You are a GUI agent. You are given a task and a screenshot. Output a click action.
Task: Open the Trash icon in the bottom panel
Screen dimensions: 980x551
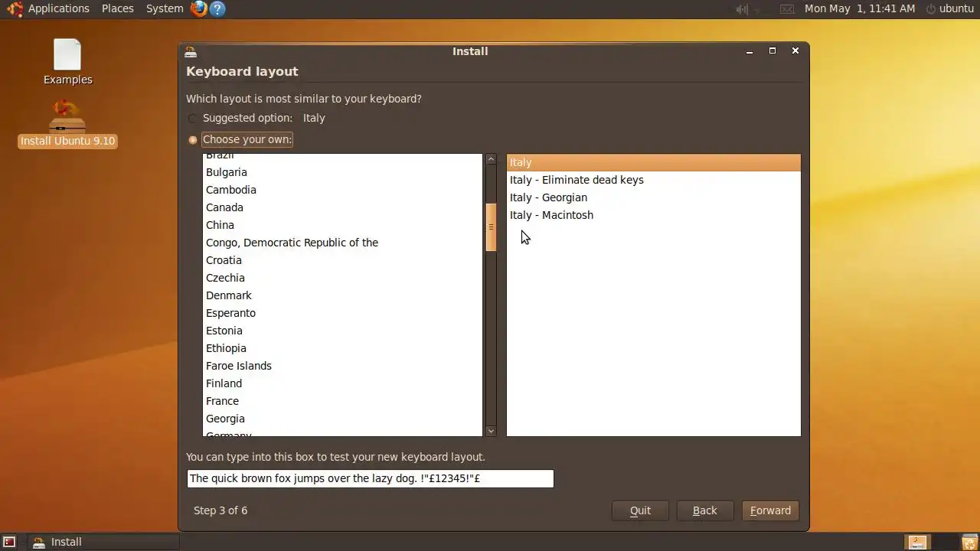coord(969,542)
